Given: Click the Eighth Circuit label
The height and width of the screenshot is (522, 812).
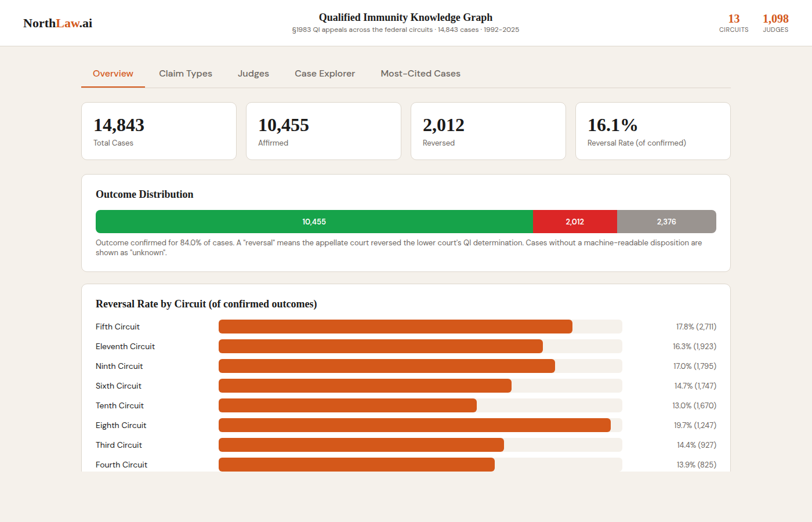Looking at the screenshot, I should (x=121, y=425).
